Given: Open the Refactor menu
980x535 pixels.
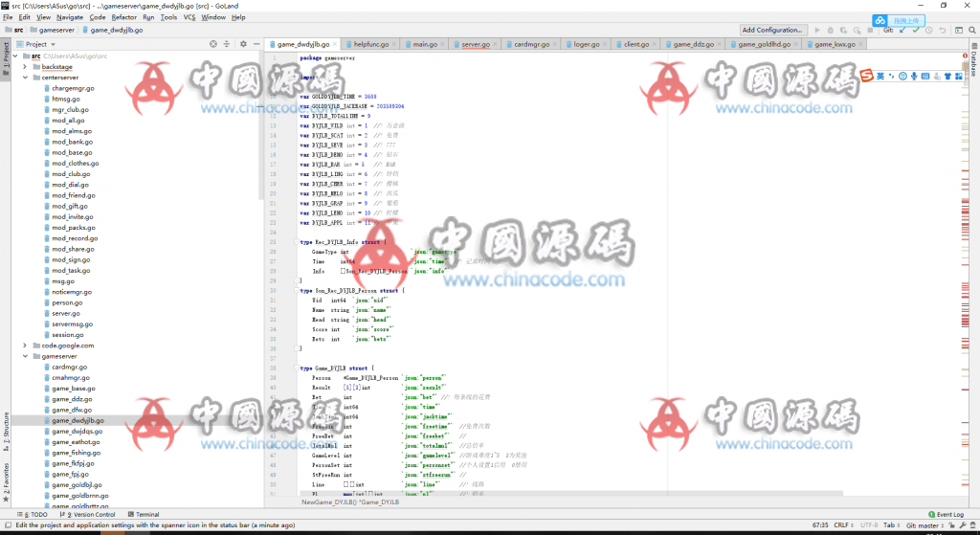Looking at the screenshot, I should click(x=123, y=17).
